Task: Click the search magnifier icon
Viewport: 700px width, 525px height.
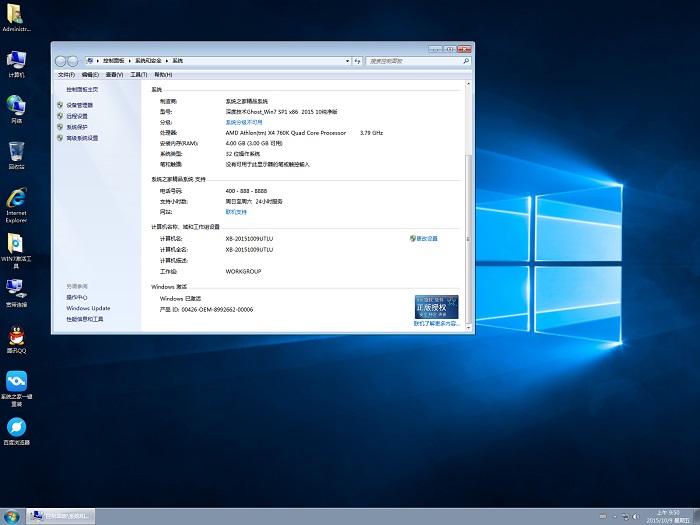Action: pyautogui.click(x=466, y=61)
